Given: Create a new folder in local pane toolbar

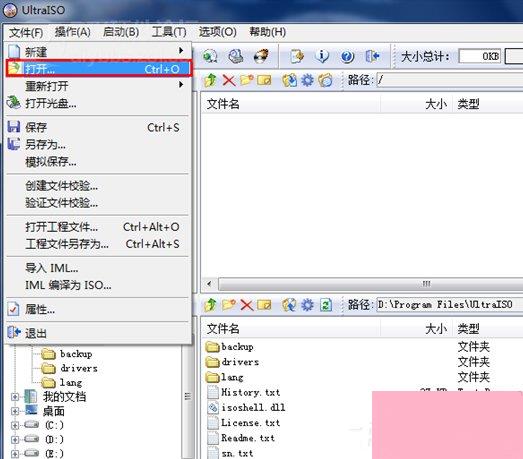Looking at the screenshot, I should (229, 305).
